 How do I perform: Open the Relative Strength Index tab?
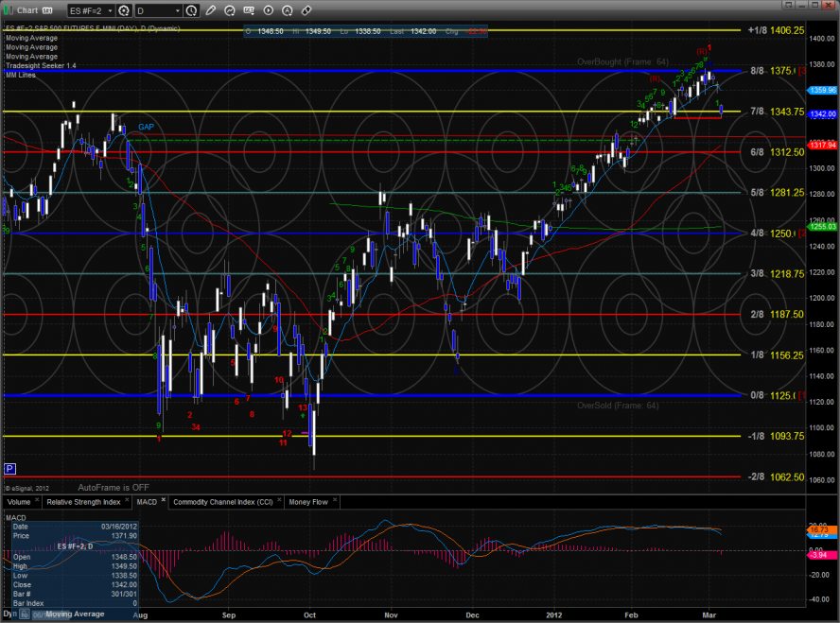point(83,502)
